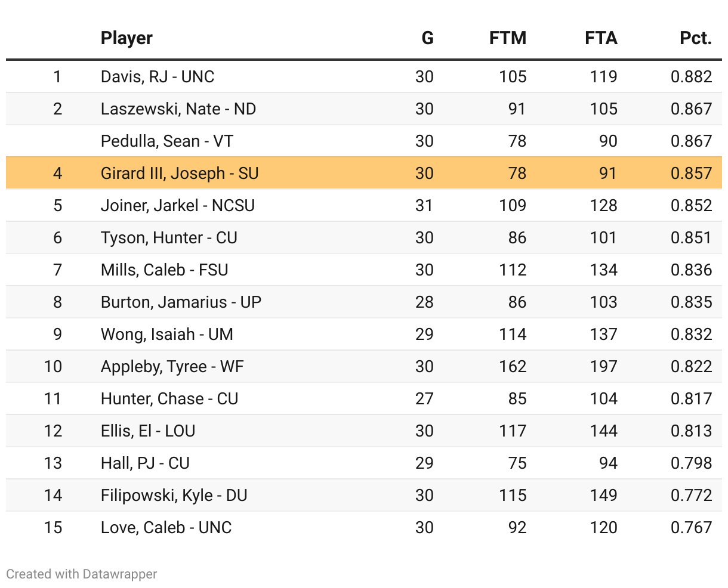Click the Pct. column header
Viewport: 728px width, 588px height.
(x=696, y=38)
